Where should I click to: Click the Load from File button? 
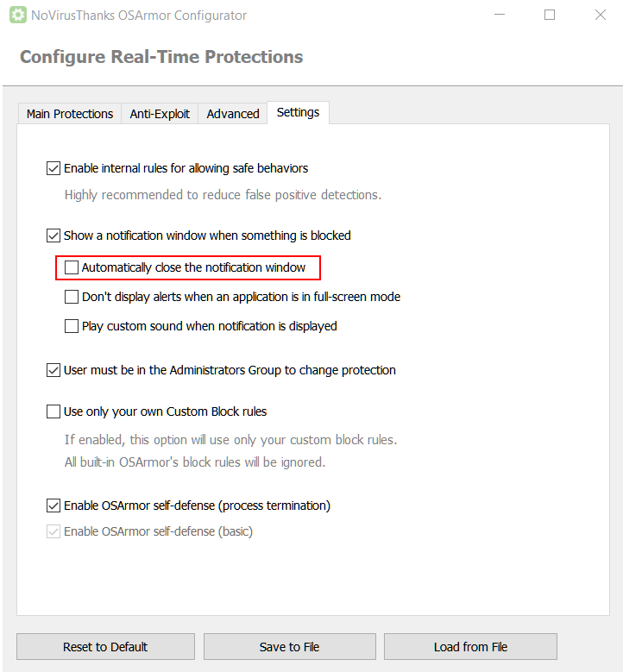click(x=470, y=647)
